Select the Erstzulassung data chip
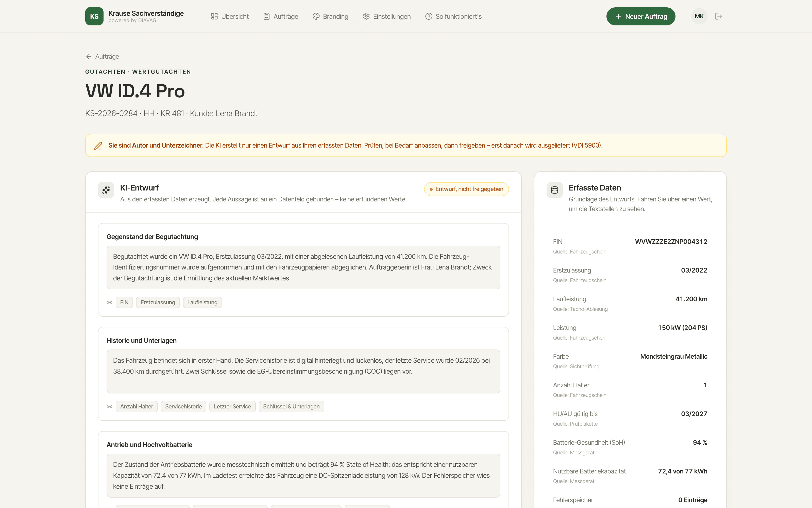The width and height of the screenshot is (812, 508). click(158, 302)
